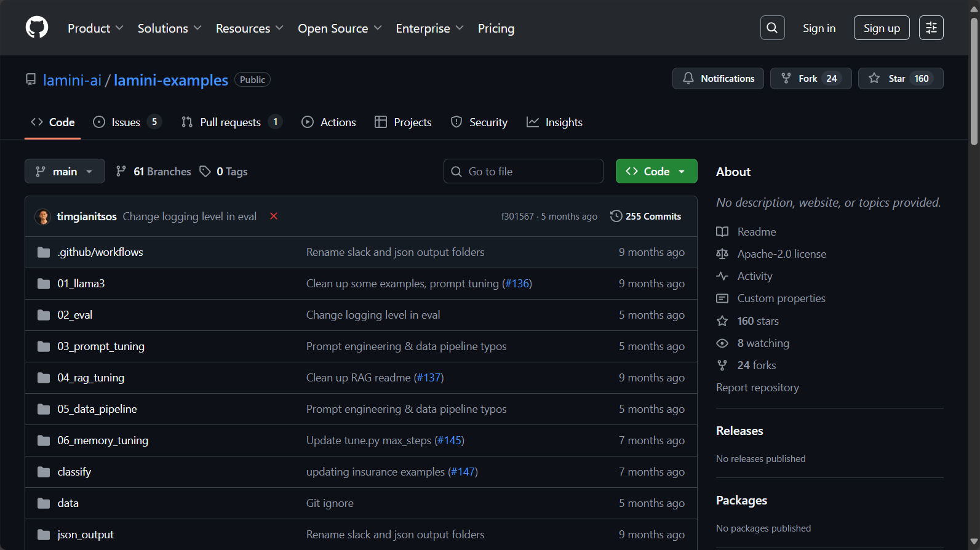Open the timgianitsos author name link
Screen dimensions: 980x550
pyautogui.click(x=87, y=217)
